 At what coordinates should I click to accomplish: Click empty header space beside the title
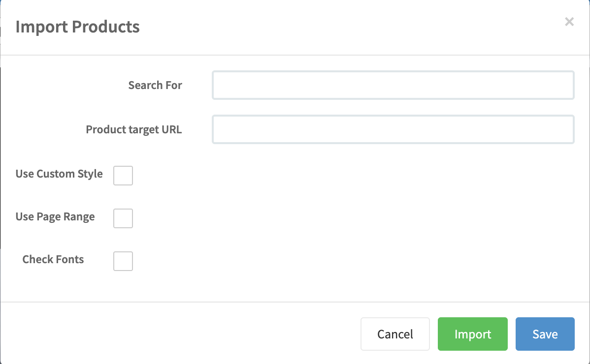(x=345, y=27)
